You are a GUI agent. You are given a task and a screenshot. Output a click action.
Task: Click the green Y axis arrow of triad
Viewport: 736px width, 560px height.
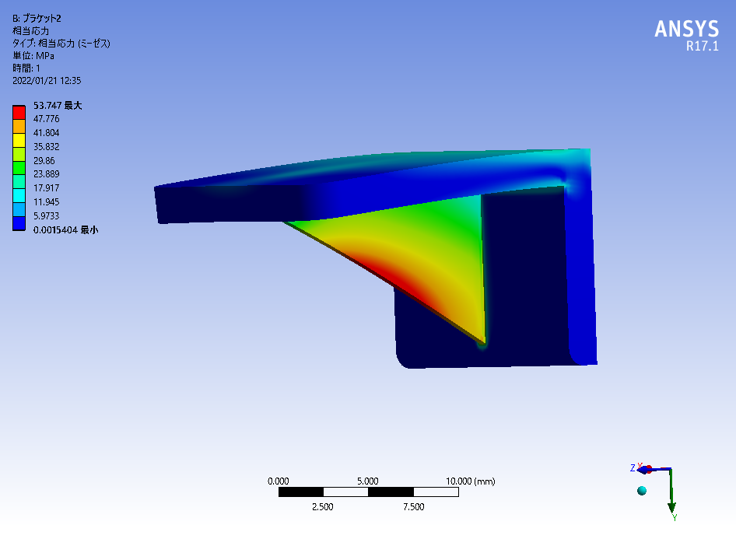[671, 491]
